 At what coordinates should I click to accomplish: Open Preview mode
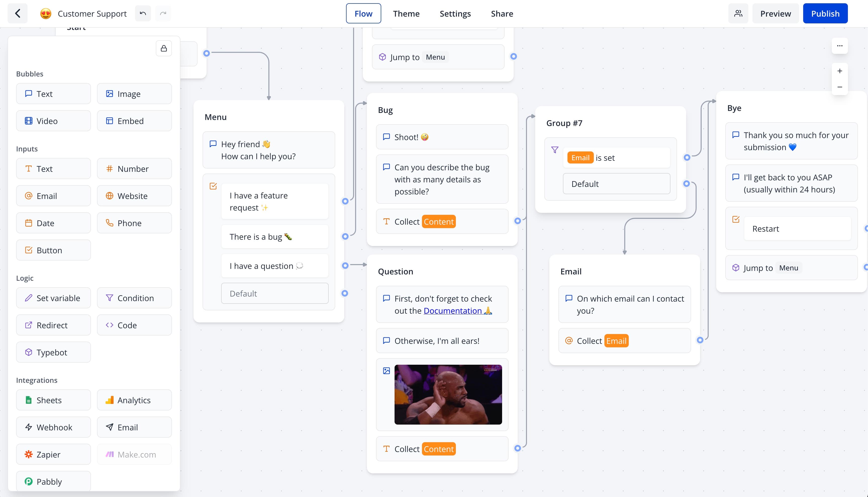pyautogui.click(x=775, y=13)
